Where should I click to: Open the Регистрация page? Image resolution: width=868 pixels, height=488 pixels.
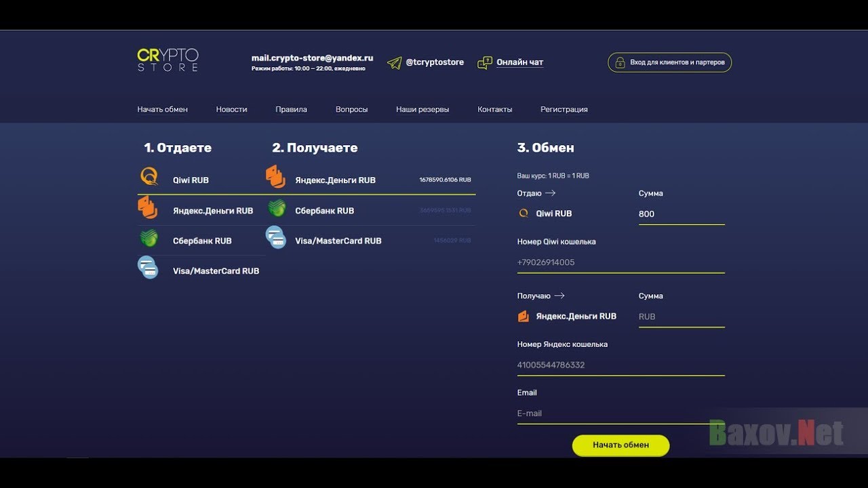[564, 109]
